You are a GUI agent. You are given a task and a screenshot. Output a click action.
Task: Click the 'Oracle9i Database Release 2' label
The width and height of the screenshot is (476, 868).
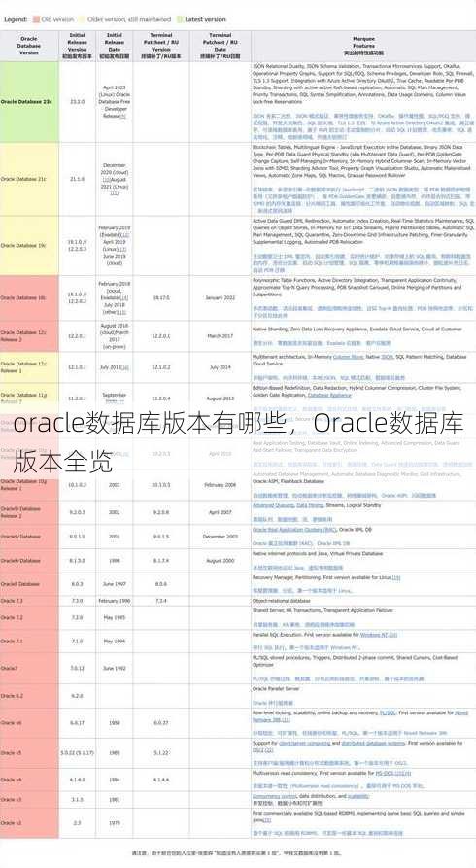tap(20, 512)
